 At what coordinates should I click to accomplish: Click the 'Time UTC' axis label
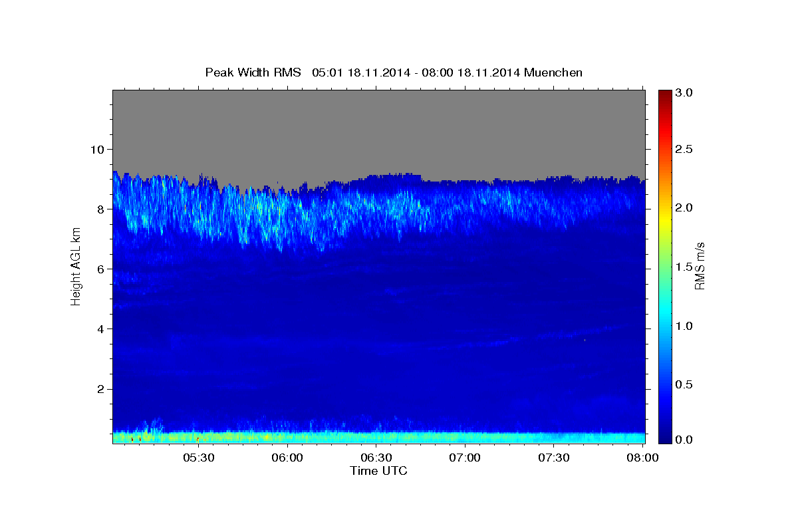coord(378,471)
